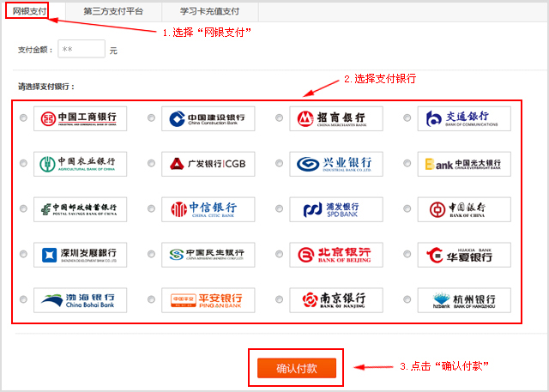The image size is (549, 392).
Task: Choose the 广发银行 radio option
Action: click(151, 163)
